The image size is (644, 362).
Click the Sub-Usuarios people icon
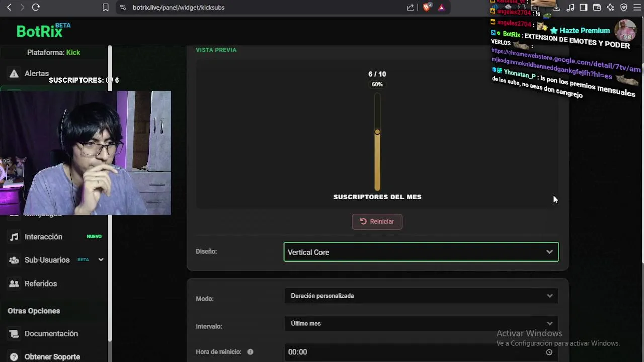[x=14, y=260]
